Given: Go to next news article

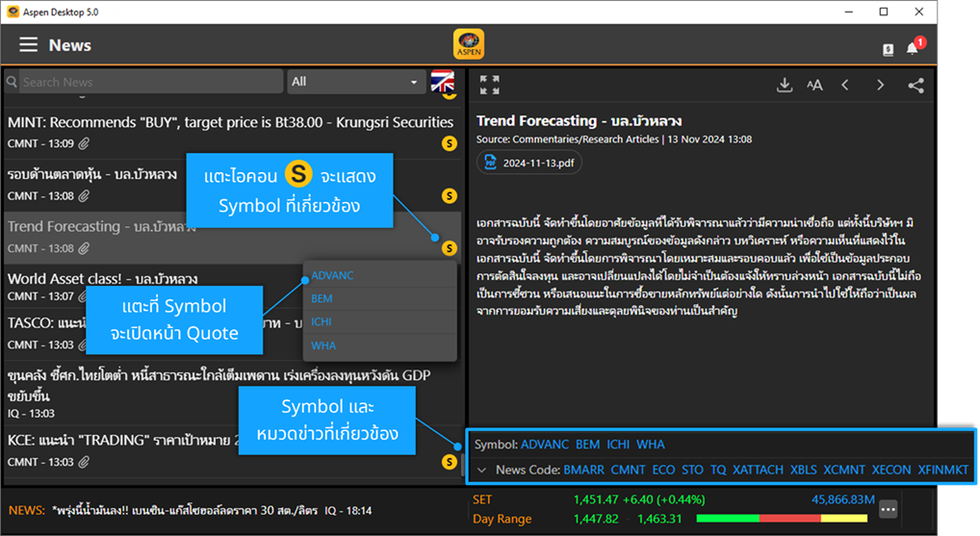Looking at the screenshot, I should [x=881, y=85].
